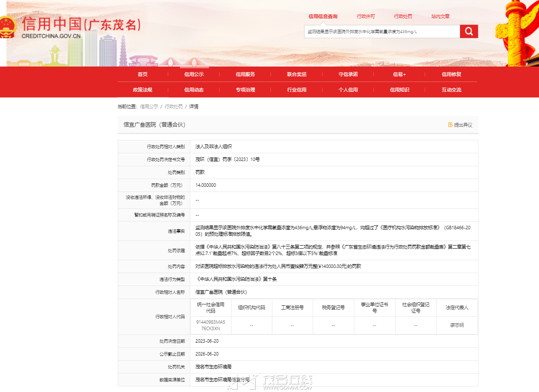Image resolution: width=539 pixels, height=392 pixels.
Task: Click the 茂名市生态环境局信宜分局 data source value
Action: point(222,380)
